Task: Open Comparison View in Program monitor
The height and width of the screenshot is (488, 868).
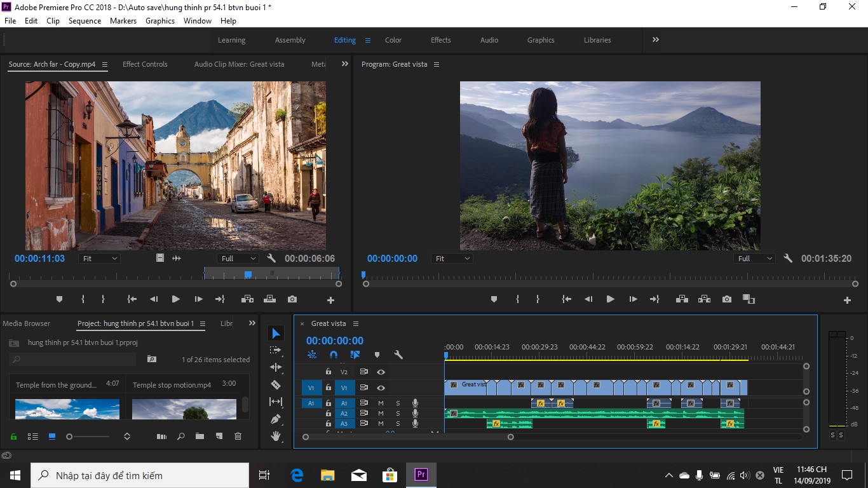Action: (749, 299)
